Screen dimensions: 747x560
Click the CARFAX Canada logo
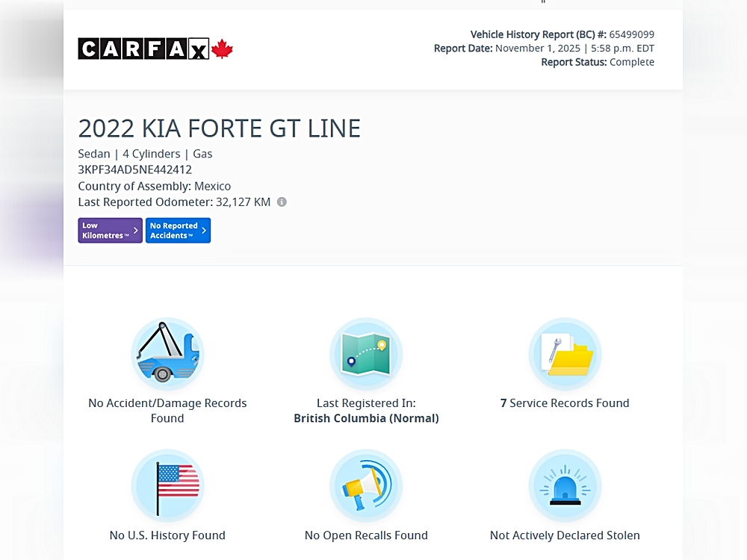pos(155,49)
